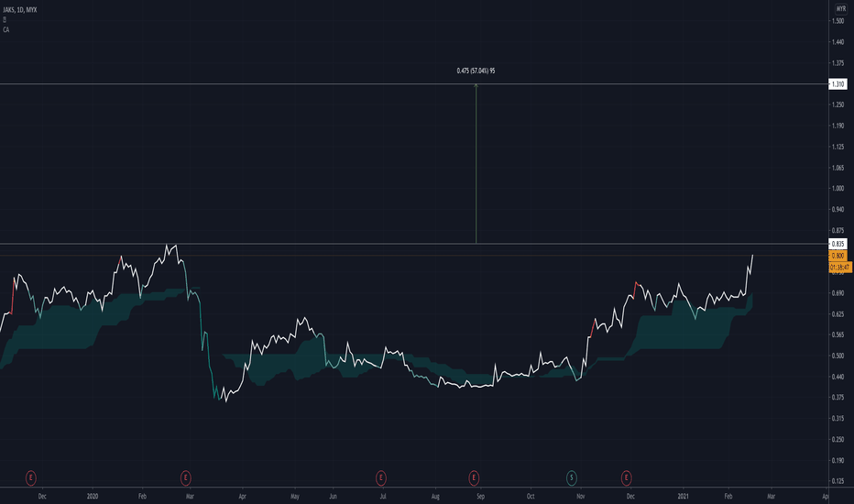854x504 pixels.
Task: Click the 1.000 price axis value
Action: coord(838,188)
